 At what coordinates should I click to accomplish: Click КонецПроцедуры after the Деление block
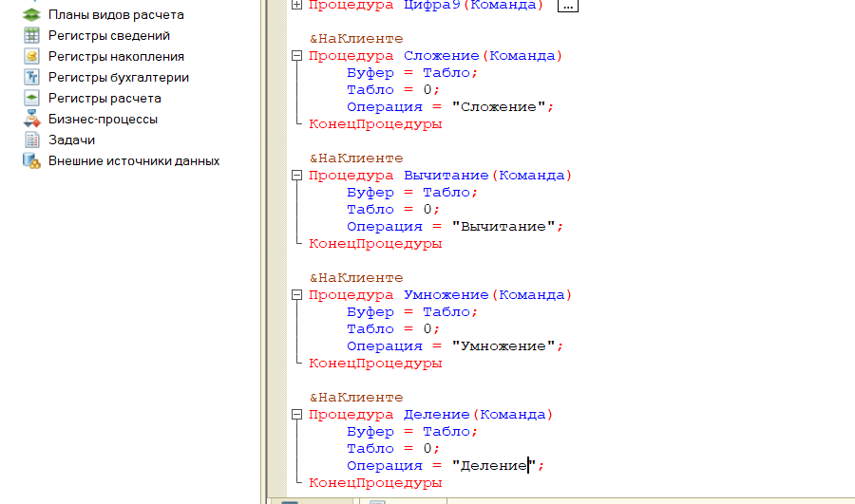[375, 483]
